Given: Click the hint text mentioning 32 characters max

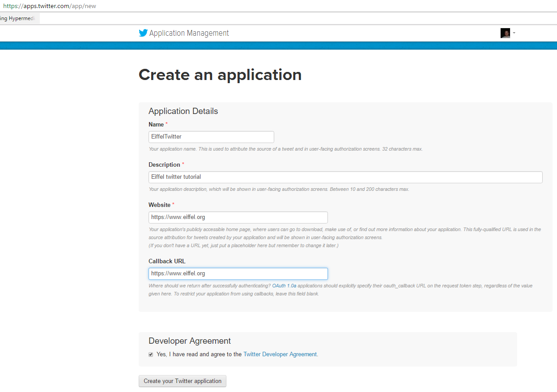Looking at the screenshot, I should click(x=285, y=149).
